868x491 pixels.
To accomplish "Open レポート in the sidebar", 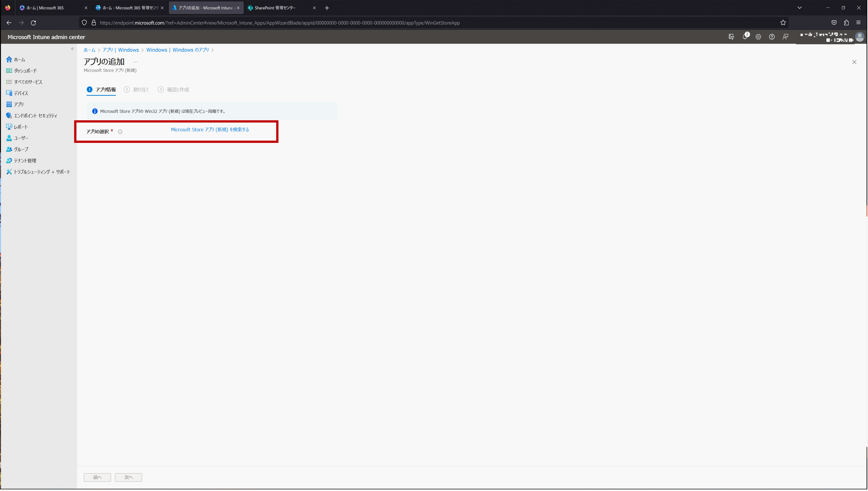I will (17, 127).
